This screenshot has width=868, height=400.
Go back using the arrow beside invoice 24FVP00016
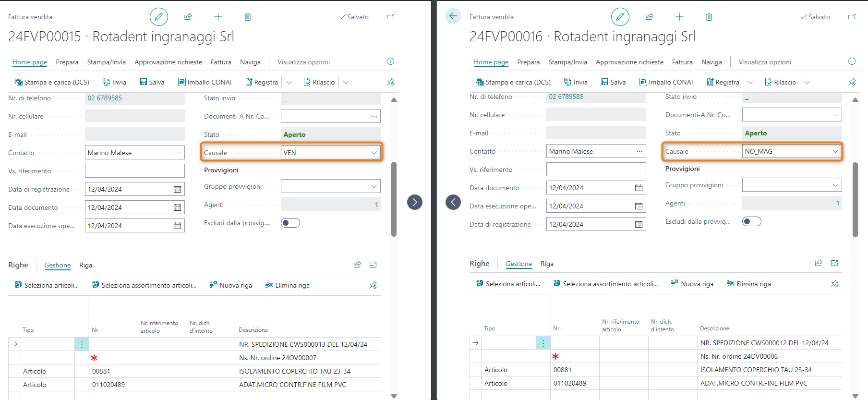453,16
